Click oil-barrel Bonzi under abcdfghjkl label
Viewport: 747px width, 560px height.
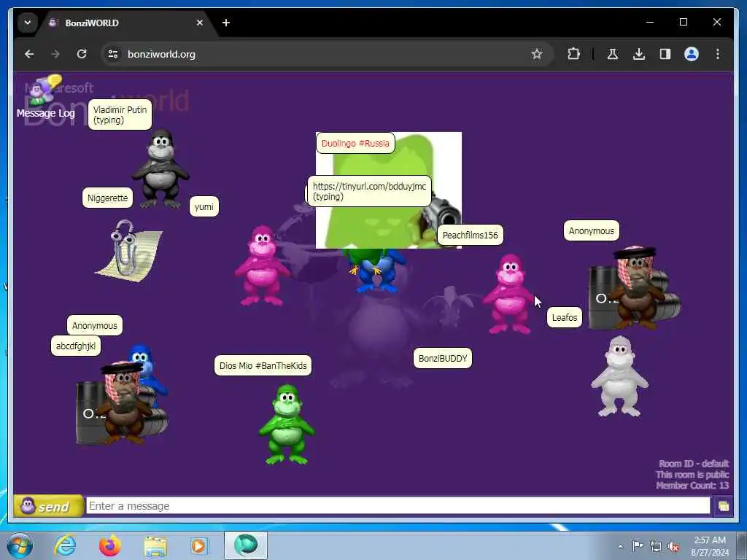[123, 402]
